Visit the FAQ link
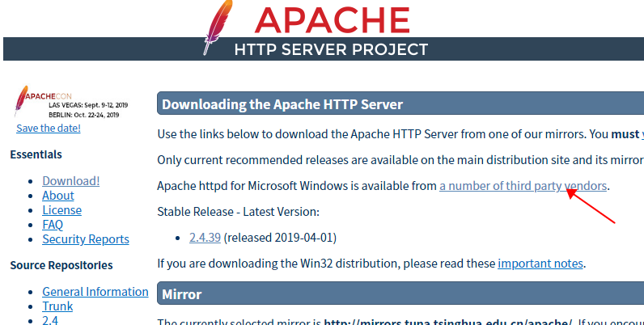Screen dimensions: 644x325 [x=53, y=225]
